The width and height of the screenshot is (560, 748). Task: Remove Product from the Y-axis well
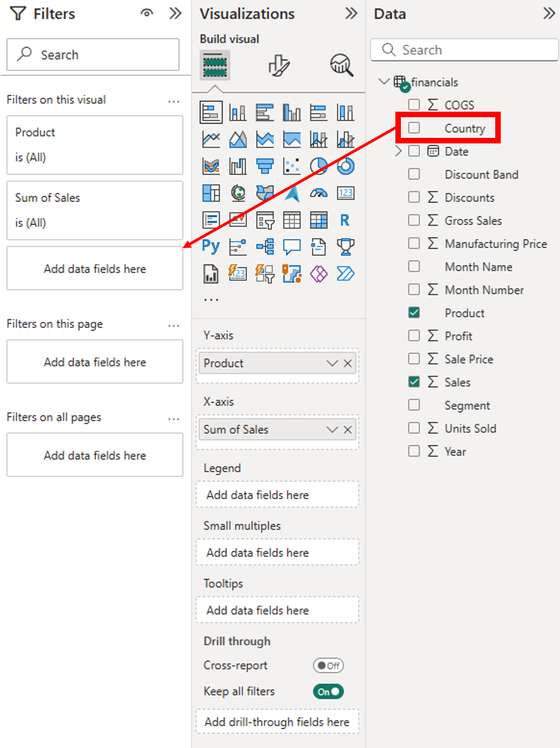click(x=348, y=363)
